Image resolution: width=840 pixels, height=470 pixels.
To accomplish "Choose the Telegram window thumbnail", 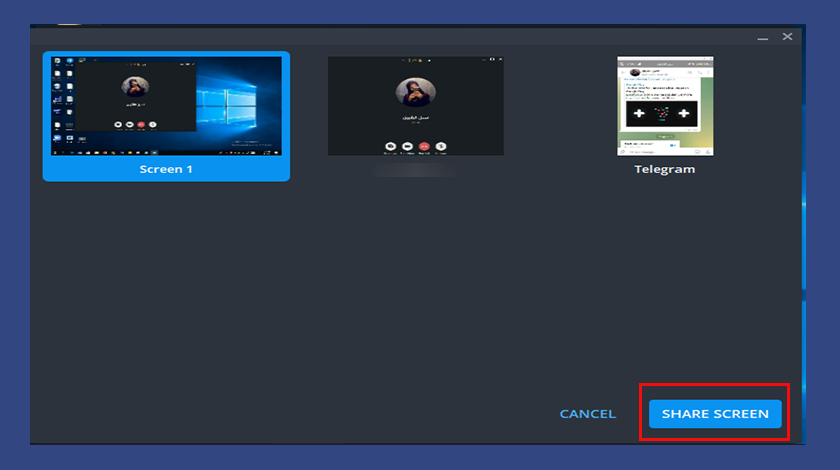I will (665, 106).
